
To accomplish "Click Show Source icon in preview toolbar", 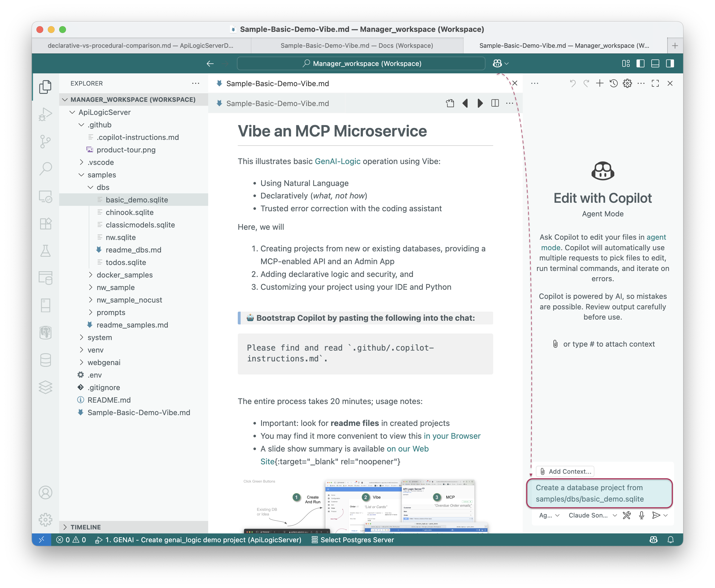I will (450, 103).
